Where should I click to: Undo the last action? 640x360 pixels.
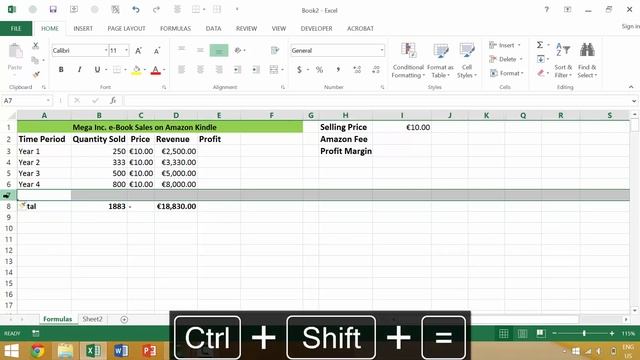click(136, 9)
